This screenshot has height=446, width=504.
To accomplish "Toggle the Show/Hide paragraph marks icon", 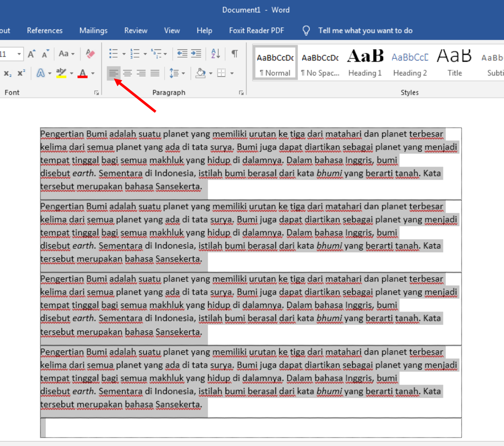I will 234,54.
